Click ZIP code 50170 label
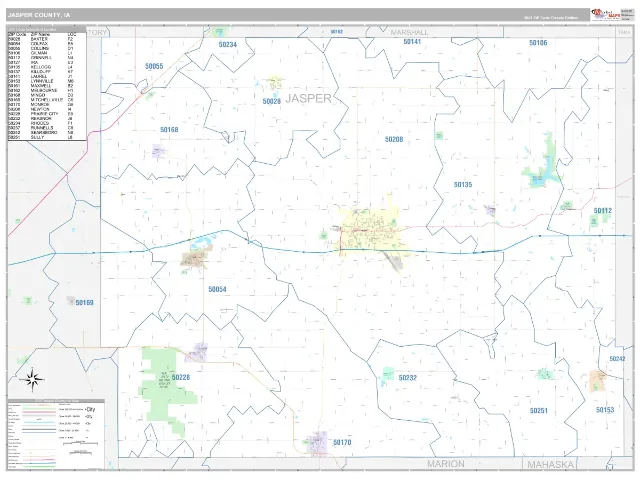 click(x=342, y=442)
